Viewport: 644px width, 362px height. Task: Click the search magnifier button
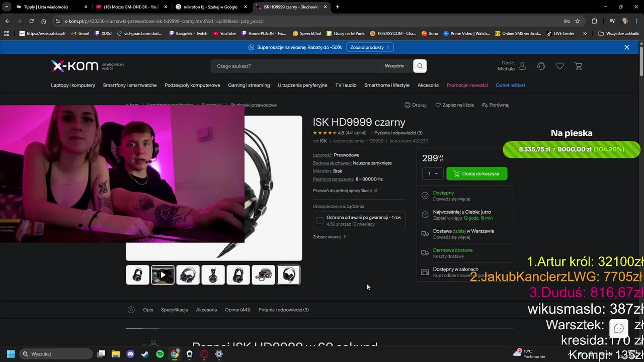[x=420, y=66]
